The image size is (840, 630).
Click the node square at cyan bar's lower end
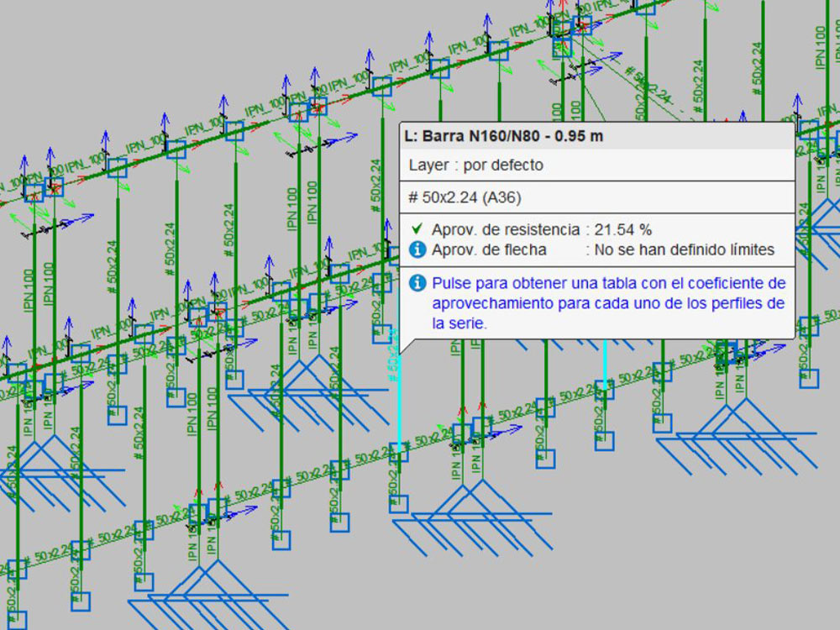[399, 452]
